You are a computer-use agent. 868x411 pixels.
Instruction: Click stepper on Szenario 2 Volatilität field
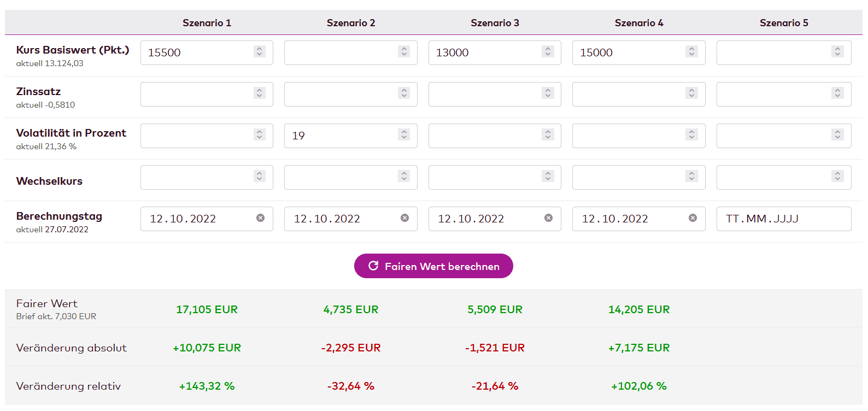tap(404, 134)
